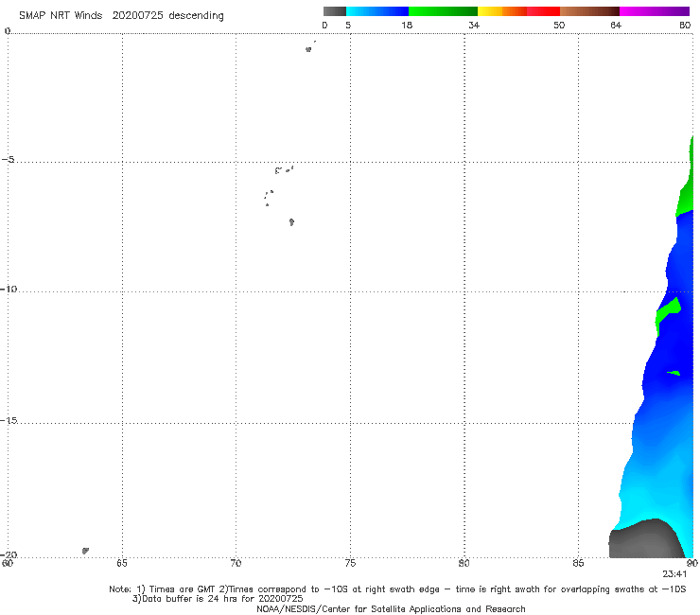The image size is (700, 615).
Task: Click the longitude axis label 65
Action: [122, 563]
